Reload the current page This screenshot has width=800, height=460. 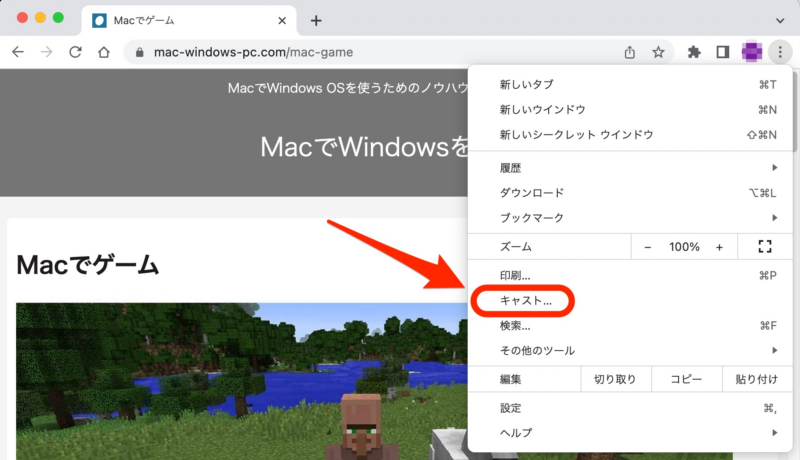(76, 52)
